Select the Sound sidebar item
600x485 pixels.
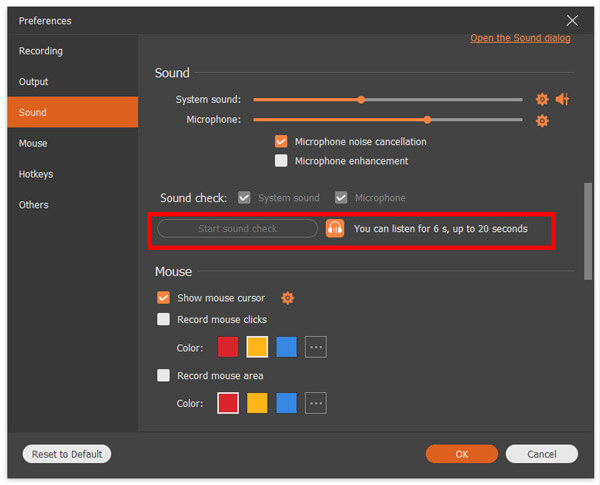click(x=73, y=112)
